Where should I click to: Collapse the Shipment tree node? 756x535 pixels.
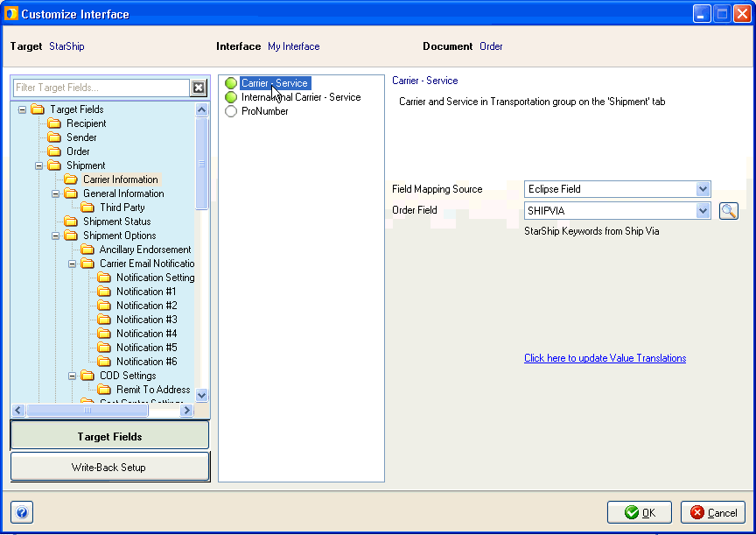coord(39,166)
